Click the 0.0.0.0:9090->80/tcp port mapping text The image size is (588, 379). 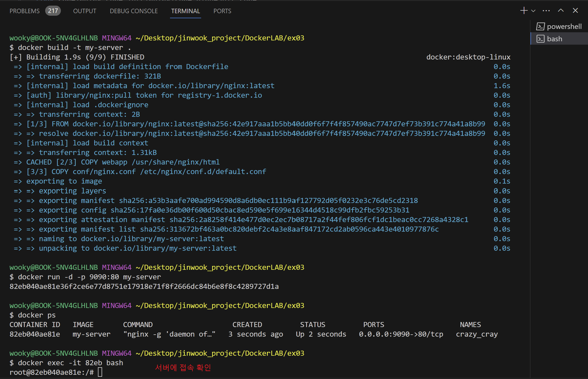pyautogui.click(x=401, y=334)
